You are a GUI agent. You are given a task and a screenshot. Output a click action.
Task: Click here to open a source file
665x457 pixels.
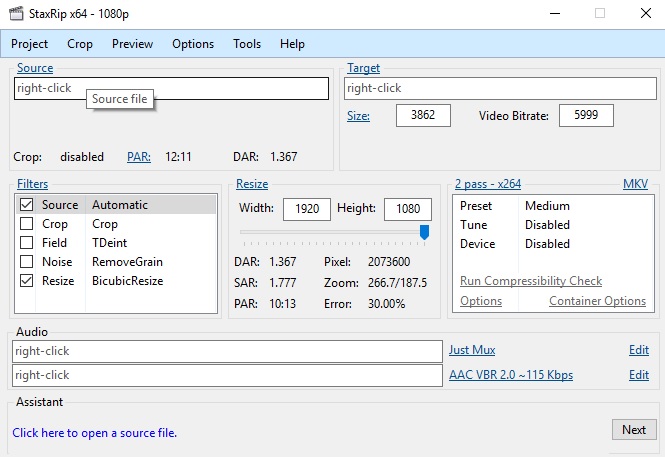tap(95, 433)
